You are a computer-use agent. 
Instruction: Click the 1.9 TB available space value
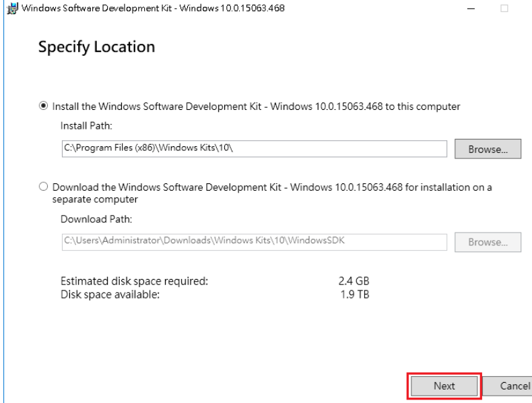[x=354, y=294]
